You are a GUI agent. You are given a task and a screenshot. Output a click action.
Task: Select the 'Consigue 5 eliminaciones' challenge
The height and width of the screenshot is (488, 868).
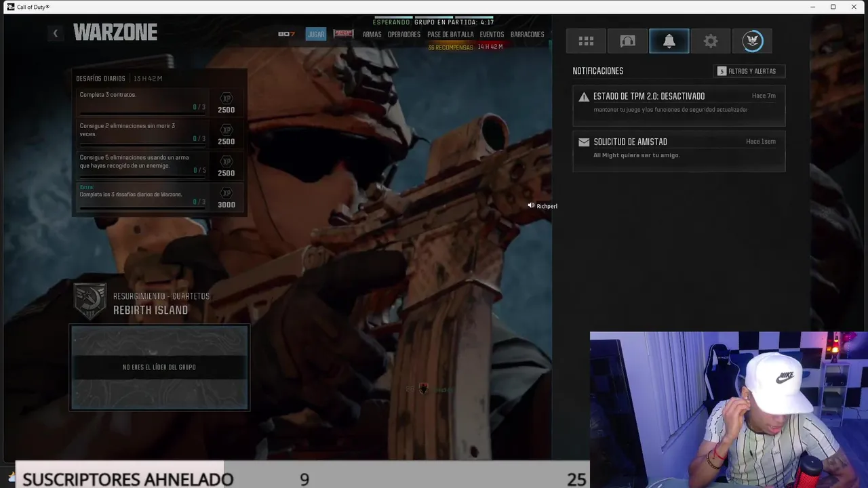[x=159, y=165]
